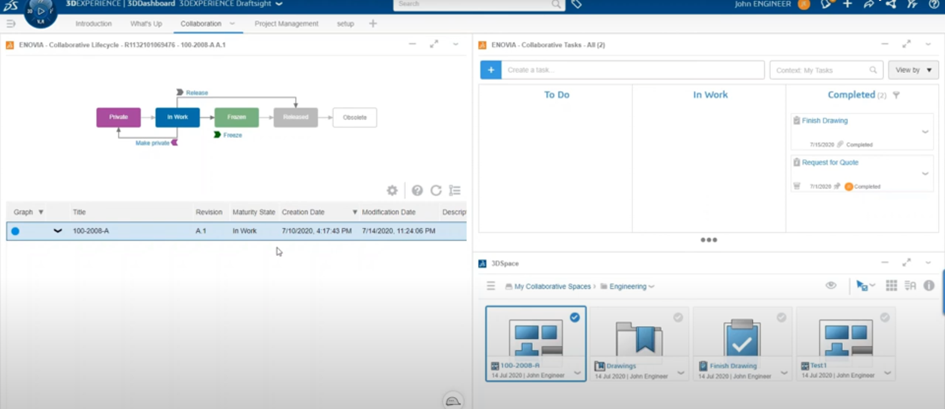
Task: Click the search magnifier in the top search bar
Action: [556, 4]
